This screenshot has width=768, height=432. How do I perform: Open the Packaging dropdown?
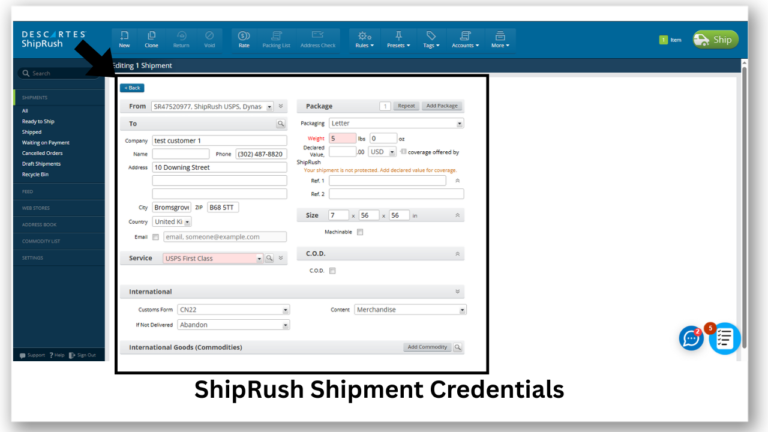click(x=396, y=123)
